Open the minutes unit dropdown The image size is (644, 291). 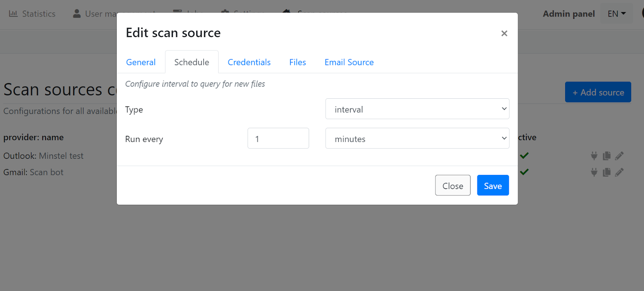pos(417,138)
